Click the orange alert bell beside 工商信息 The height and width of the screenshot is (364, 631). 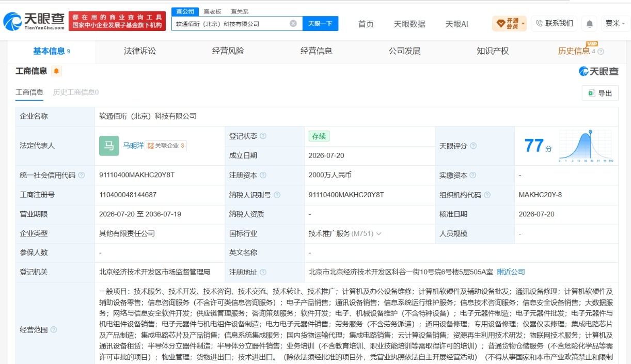[56, 71]
